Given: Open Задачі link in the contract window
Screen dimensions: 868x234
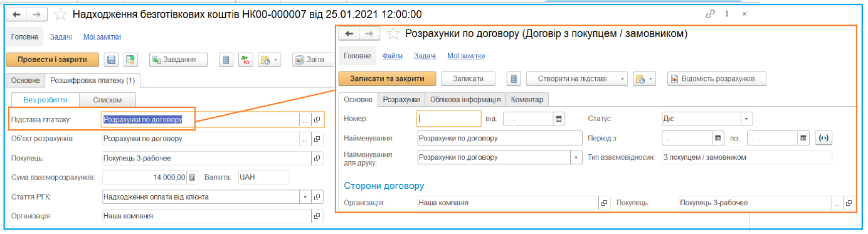Looking at the screenshot, I should click(x=425, y=56).
